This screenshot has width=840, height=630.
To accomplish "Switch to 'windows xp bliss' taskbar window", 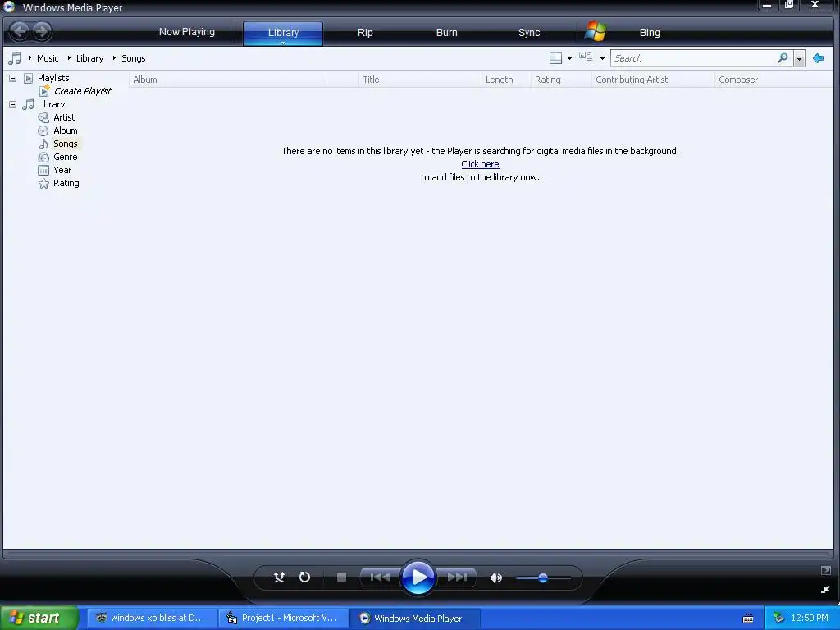I will coord(152,618).
